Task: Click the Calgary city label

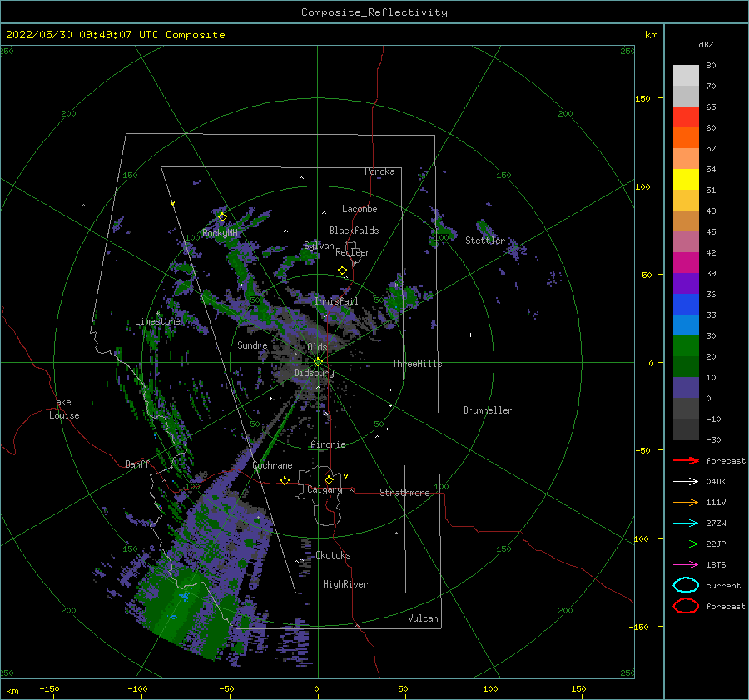Action: point(325,489)
